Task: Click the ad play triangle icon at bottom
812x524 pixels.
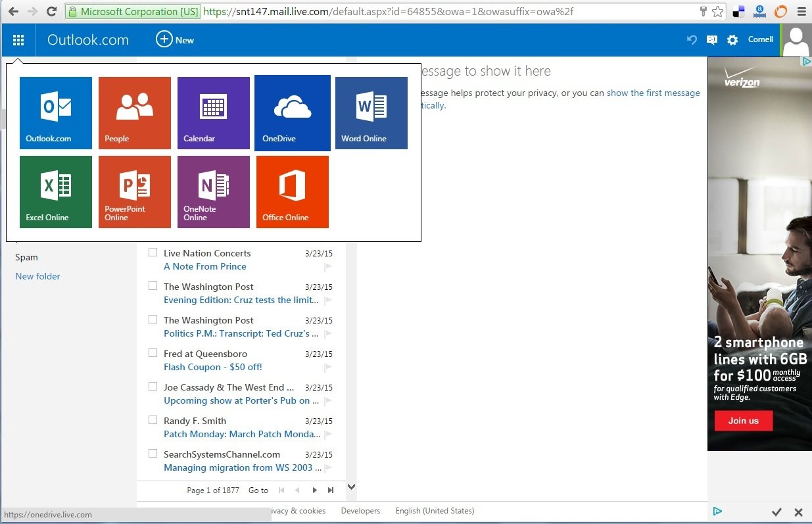Action: point(717,511)
